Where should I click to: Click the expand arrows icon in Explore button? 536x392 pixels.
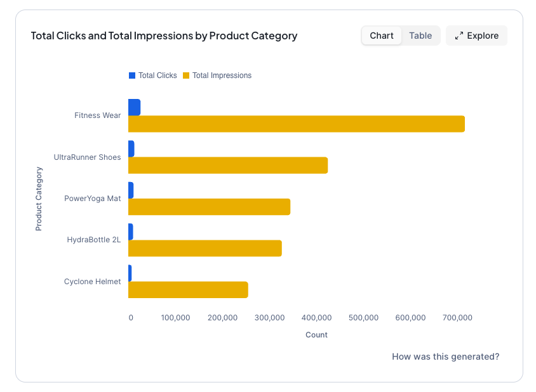click(x=459, y=36)
